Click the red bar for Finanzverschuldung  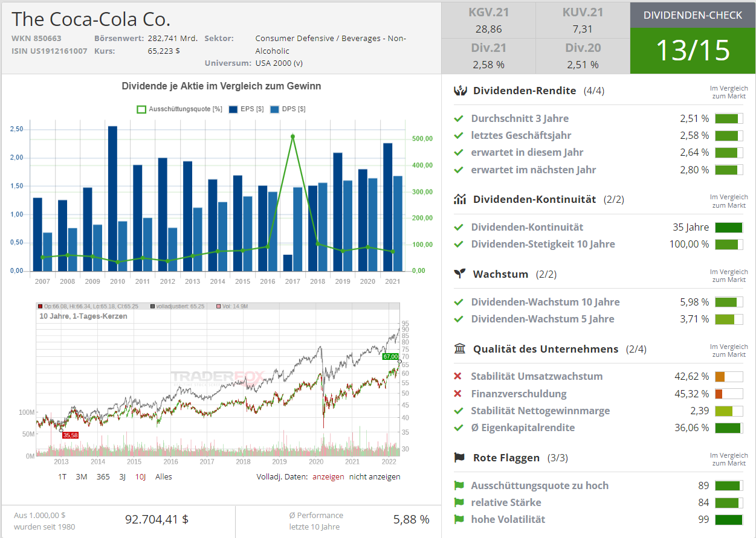pyautogui.click(x=729, y=394)
